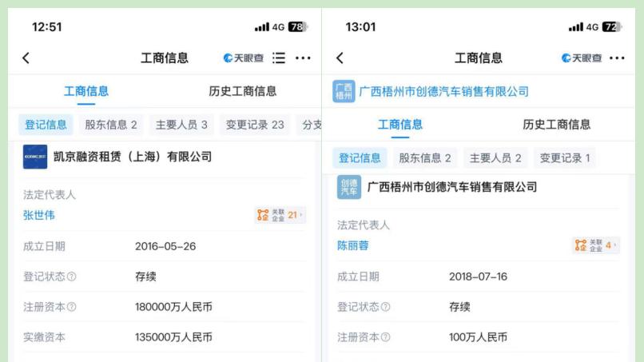Open blue 广西梧州市创德汽车销售有限公司 title link
The width and height of the screenshot is (644, 362).
(443, 91)
